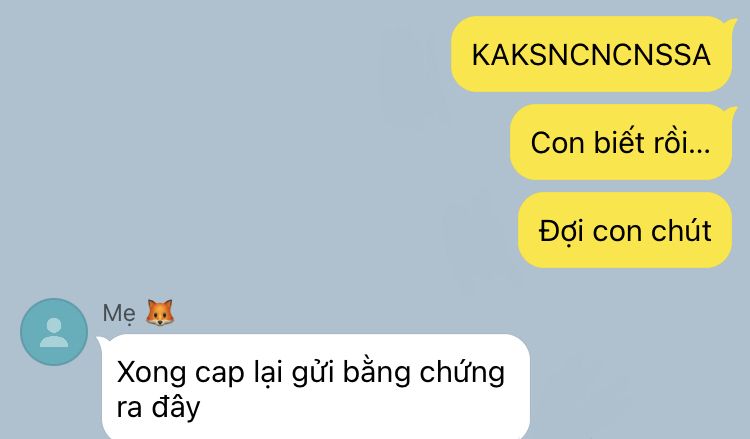750x439 pixels.
Task: Tap the sender name 'Mẹ'
Action: (x=119, y=314)
